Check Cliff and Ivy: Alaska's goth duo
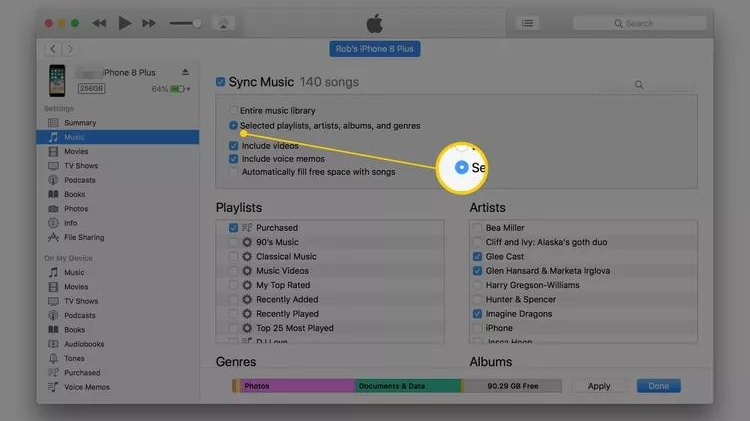 click(x=477, y=242)
